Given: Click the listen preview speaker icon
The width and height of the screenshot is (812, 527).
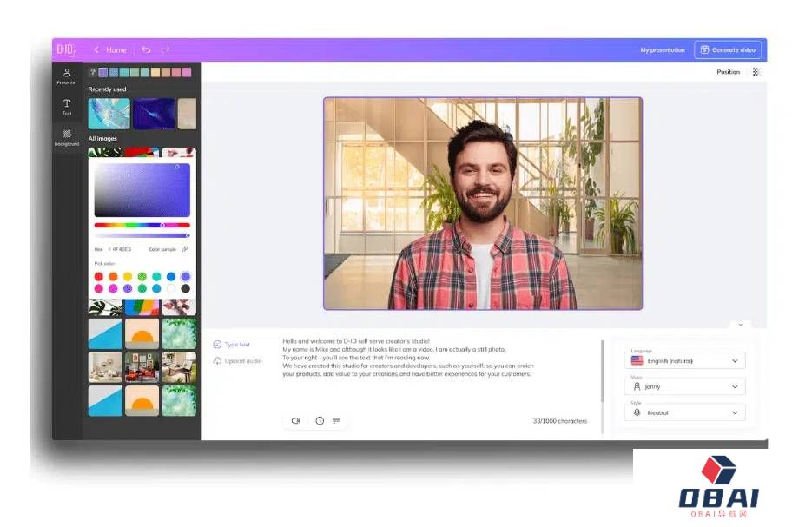Looking at the screenshot, I should [295, 421].
